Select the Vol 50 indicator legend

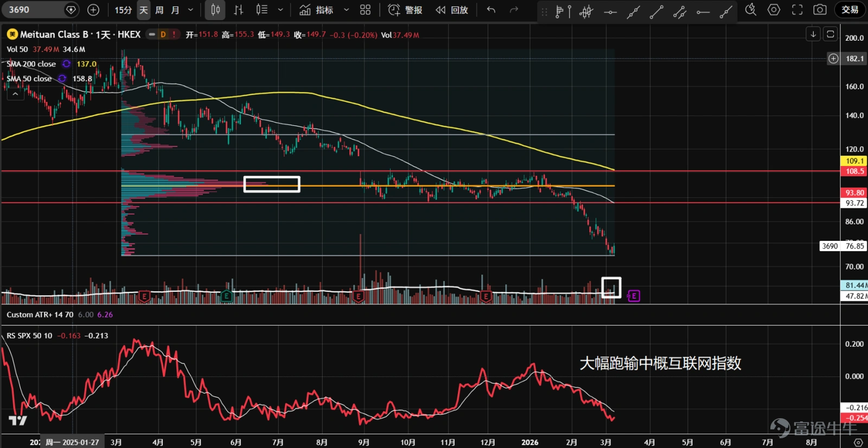17,49
